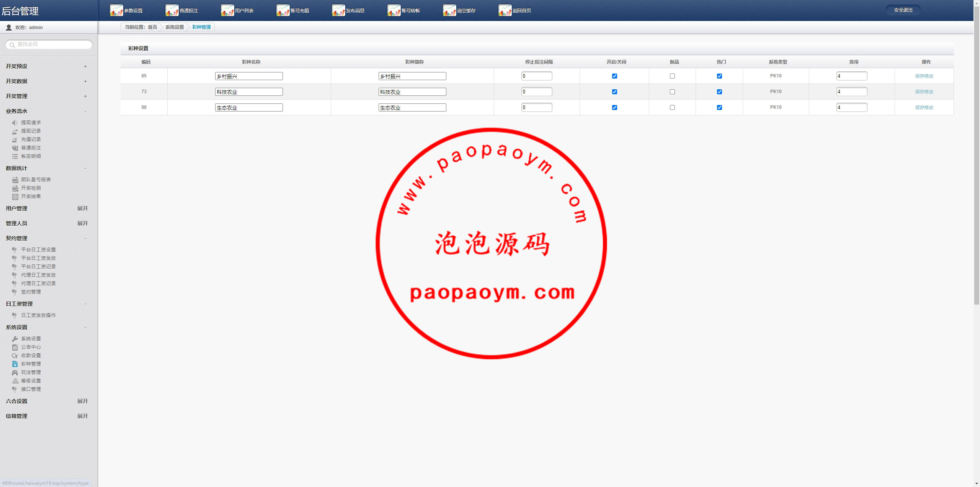Open 代理日工资记录 menu item
This screenshot has width=980, height=487.
38,284
